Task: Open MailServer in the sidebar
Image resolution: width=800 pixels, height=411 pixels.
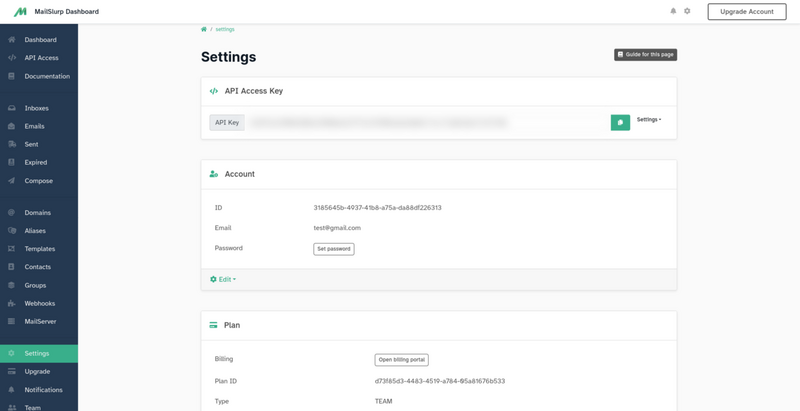Action: coord(40,322)
